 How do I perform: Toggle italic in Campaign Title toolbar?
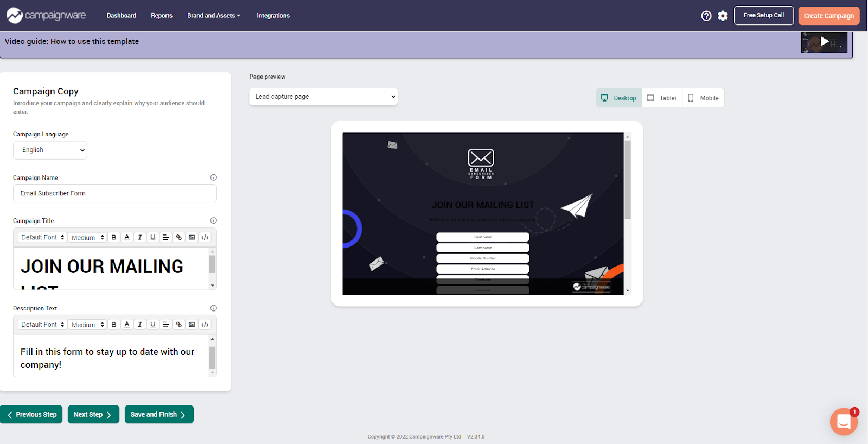click(140, 237)
